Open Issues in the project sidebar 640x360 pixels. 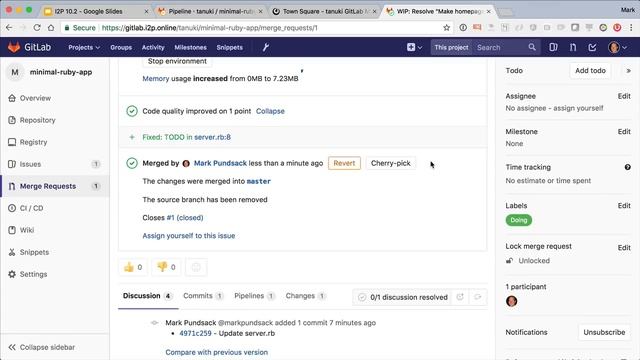tap(30, 164)
